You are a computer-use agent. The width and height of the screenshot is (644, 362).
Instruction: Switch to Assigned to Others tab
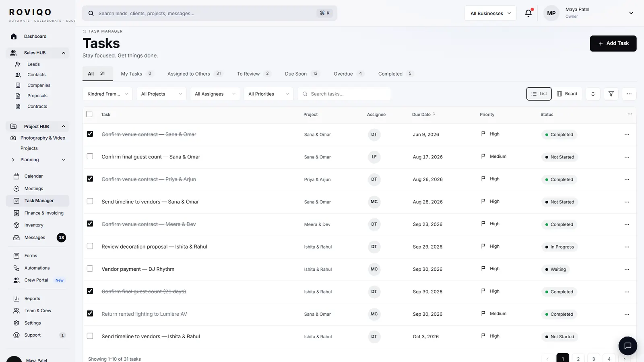coord(195,74)
